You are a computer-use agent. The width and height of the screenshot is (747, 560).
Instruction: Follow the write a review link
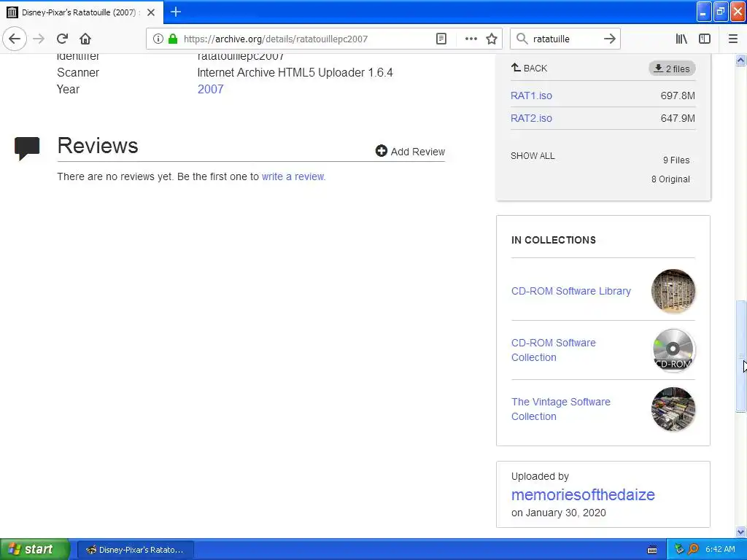[293, 176]
